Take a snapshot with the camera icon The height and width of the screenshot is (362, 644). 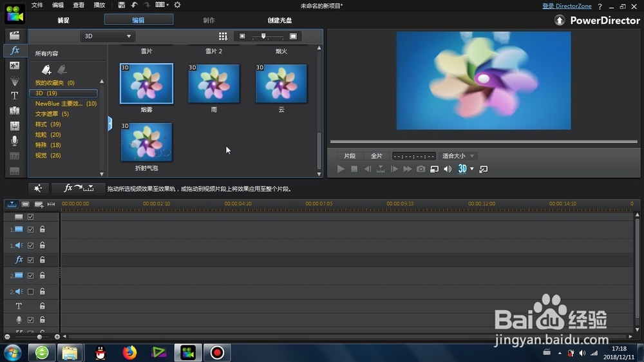[x=421, y=169]
